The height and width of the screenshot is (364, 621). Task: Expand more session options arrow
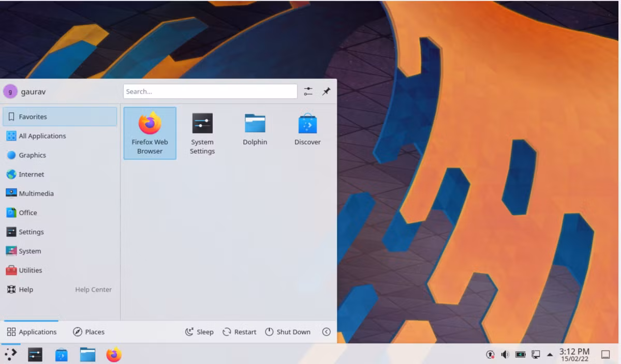(326, 332)
